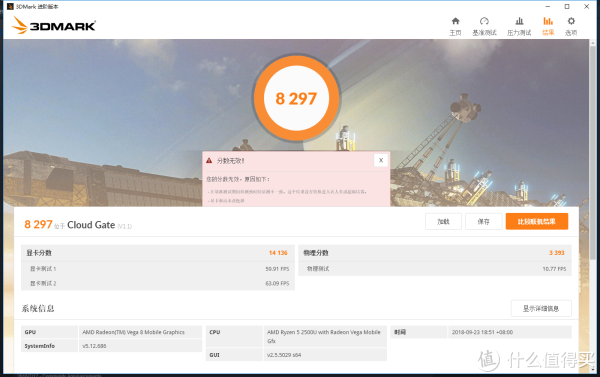Select the Graphics score (显卡分数) row
Image resolution: width=600 pixels, height=377 pixels.
pyautogui.click(x=158, y=253)
